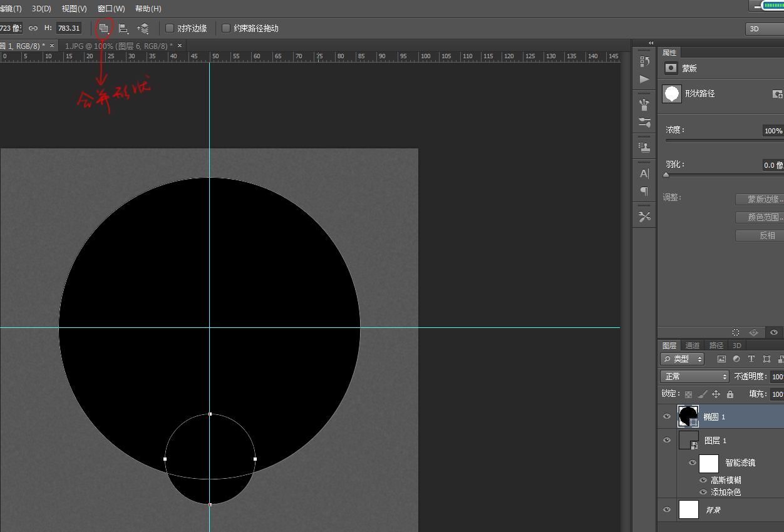Enable the 约束路径拖动 checkbox
Screen dimensions: 784x532
tap(226, 28)
